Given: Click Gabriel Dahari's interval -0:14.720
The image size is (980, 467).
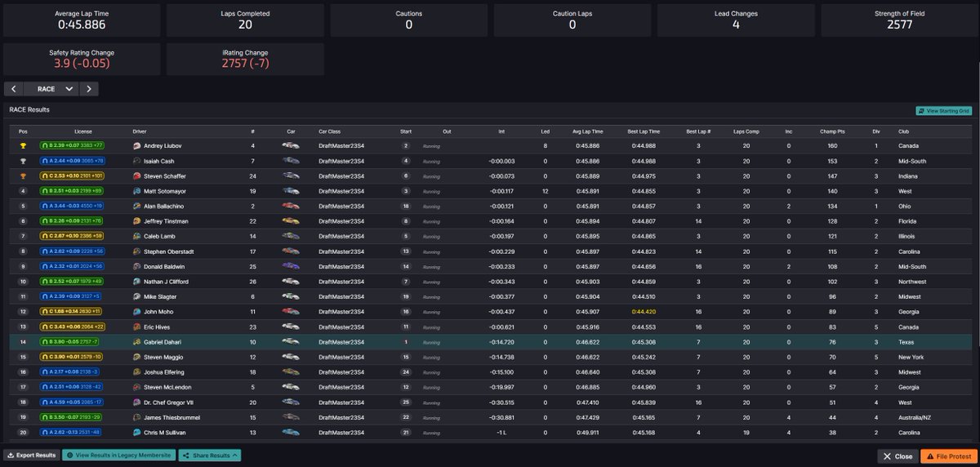Looking at the screenshot, I should pos(502,342).
